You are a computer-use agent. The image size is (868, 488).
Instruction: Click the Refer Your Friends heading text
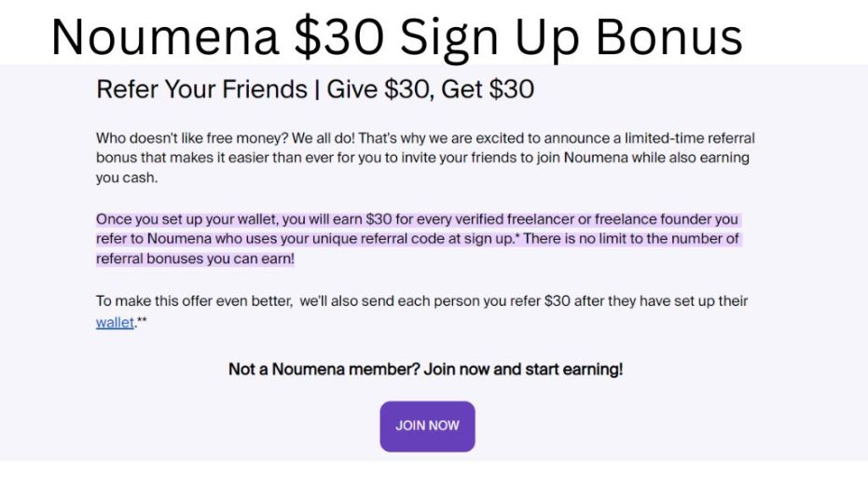pyautogui.click(x=201, y=90)
